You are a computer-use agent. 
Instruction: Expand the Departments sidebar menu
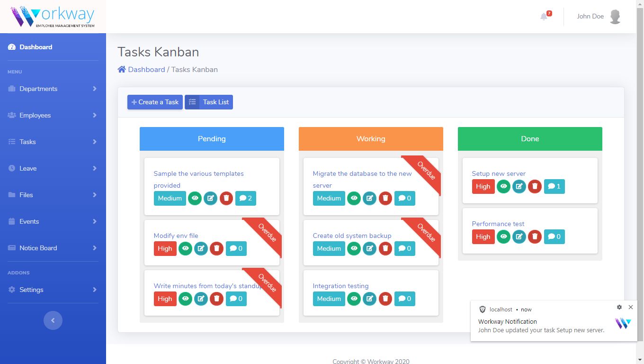tap(53, 89)
